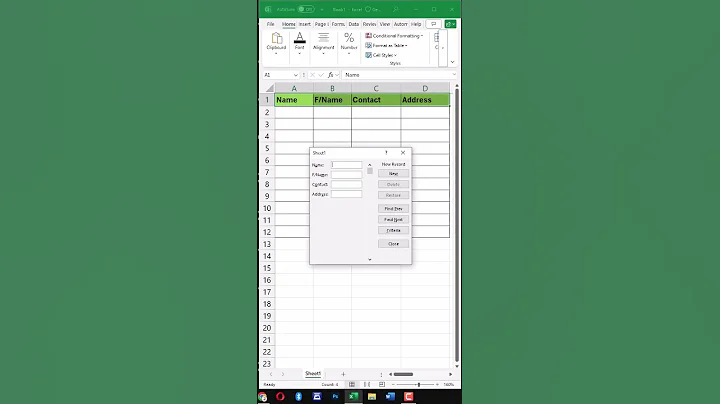Click the form dialog help question mark
This screenshot has width=720, height=404.
[x=386, y=152]
